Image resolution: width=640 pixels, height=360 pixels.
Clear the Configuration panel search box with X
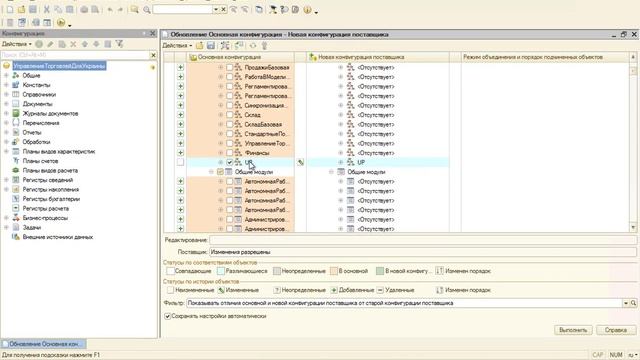tap(153, 55)
